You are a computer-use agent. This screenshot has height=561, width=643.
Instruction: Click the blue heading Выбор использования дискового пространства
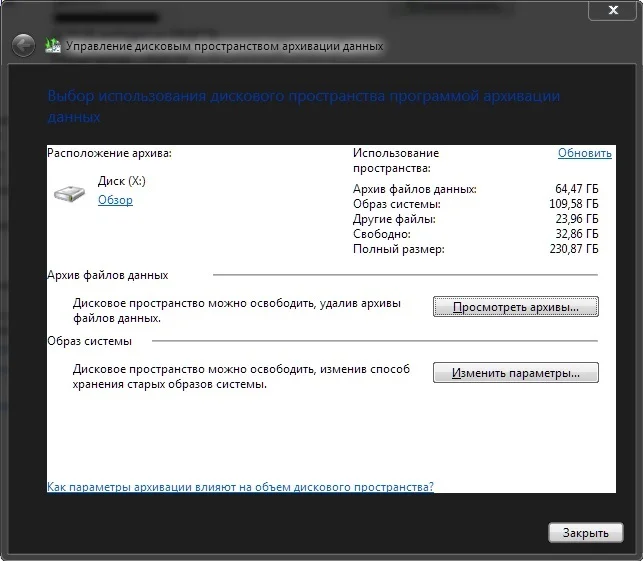click(x=303, y=106)
